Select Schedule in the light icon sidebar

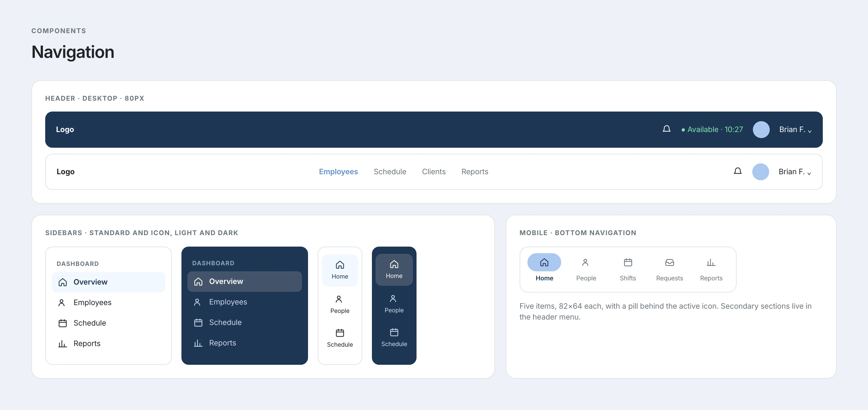[x=340, y=338]
